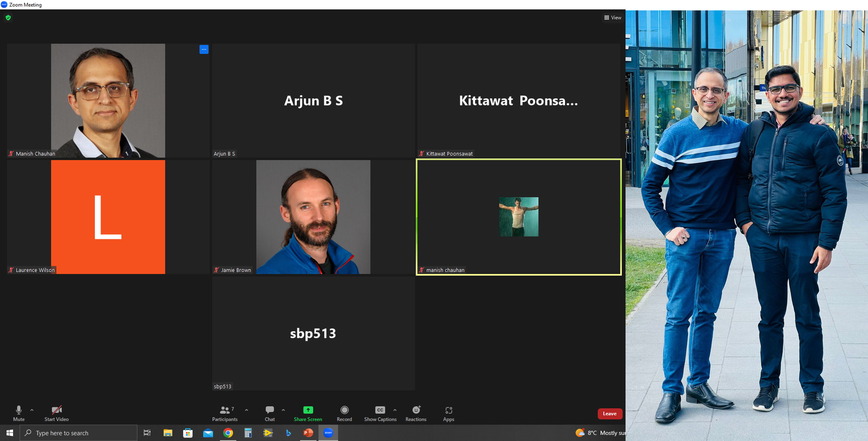The width and height of the screenshot is (868, 441).
Task: Expand caption options arrow beside Show Captions
Action: (395, 410)
